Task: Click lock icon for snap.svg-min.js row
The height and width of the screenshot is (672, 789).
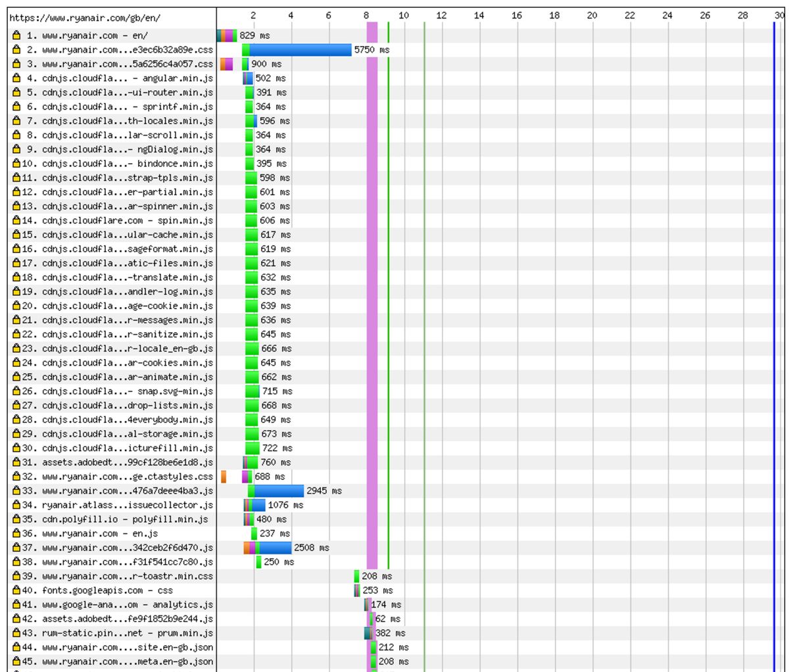Action: click(x=17, y=391)
